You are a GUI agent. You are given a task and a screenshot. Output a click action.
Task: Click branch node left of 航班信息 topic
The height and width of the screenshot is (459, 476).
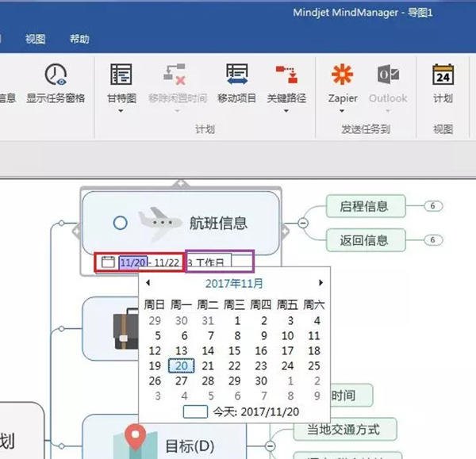tap(61, 224)
